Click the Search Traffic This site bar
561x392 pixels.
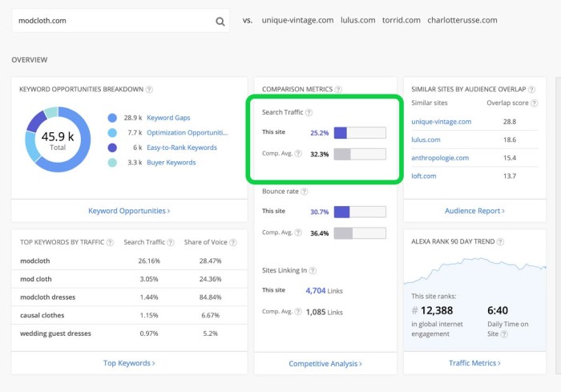click(x=360, y=133)
